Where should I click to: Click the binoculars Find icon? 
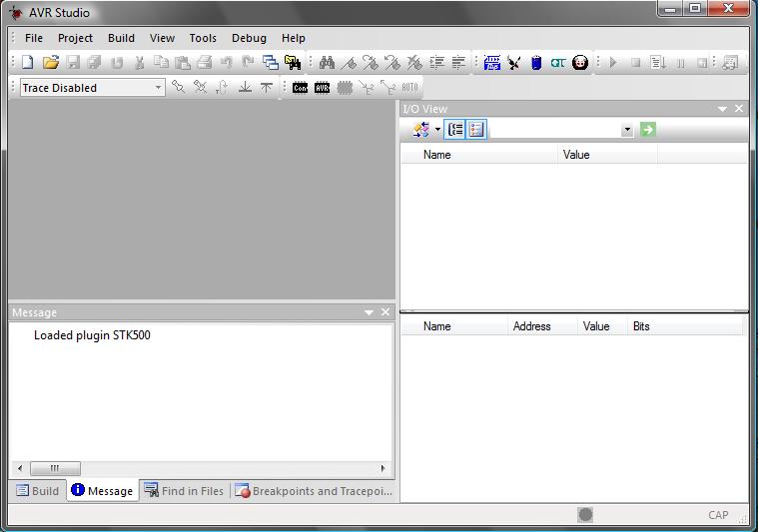327,63
